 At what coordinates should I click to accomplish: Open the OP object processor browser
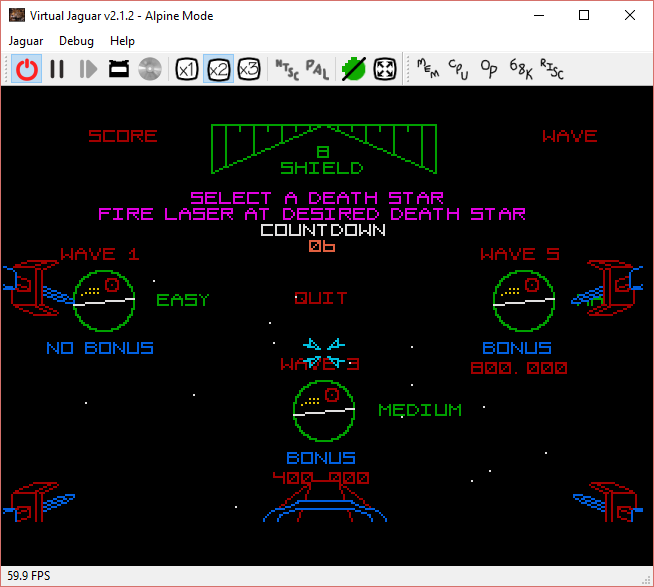click(489, 69)
